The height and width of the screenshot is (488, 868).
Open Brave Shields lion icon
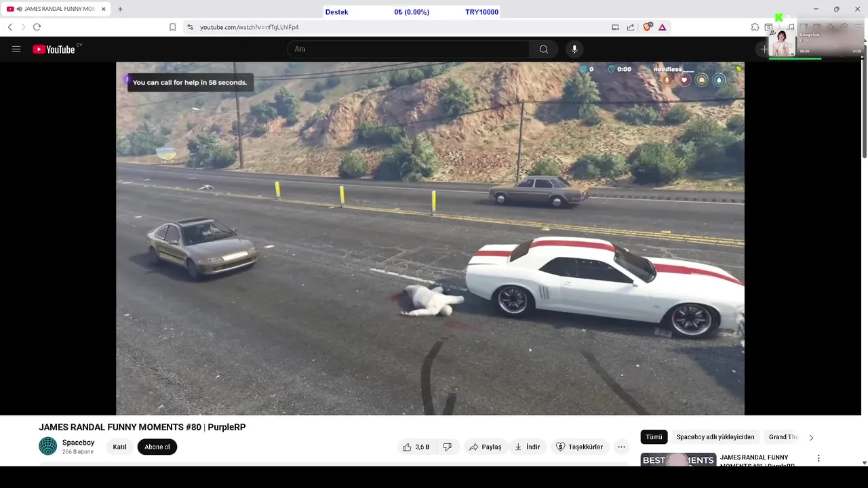[647, 27]
